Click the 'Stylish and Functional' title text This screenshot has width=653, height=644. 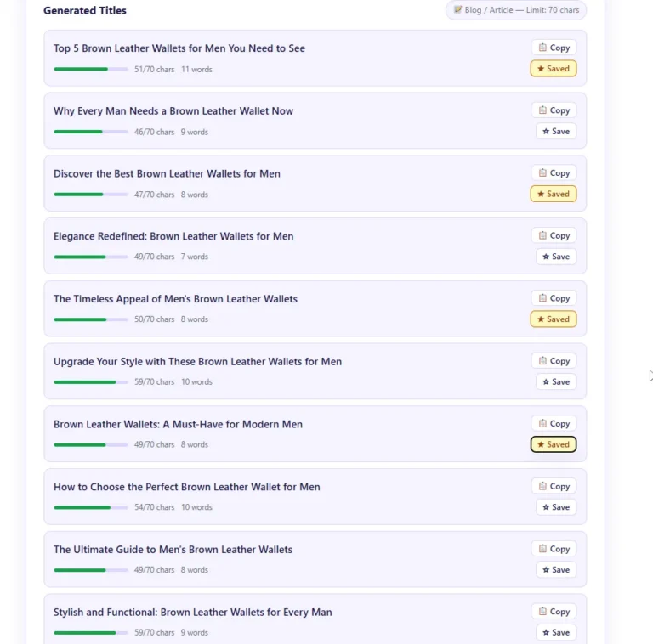coord(192,612)
